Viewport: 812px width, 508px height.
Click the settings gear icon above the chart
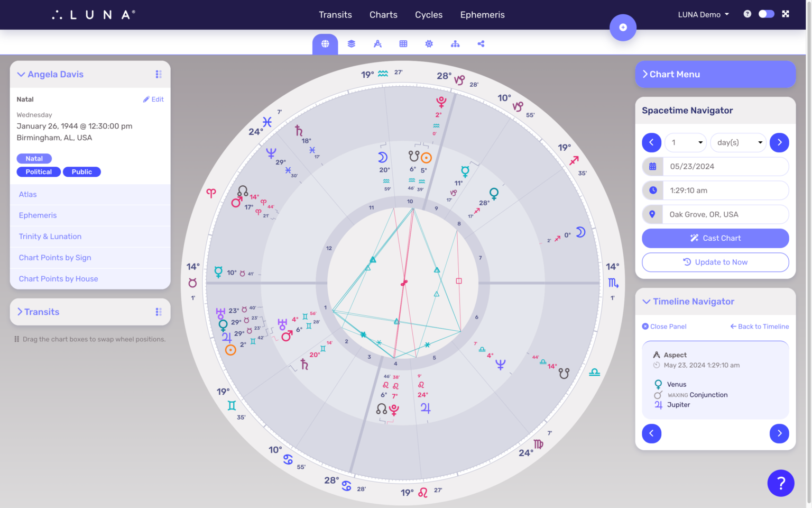[x=429, y=44]
